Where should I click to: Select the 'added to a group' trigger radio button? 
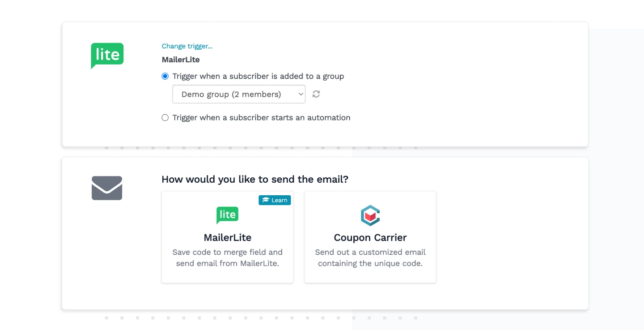(x=165, y=76)
